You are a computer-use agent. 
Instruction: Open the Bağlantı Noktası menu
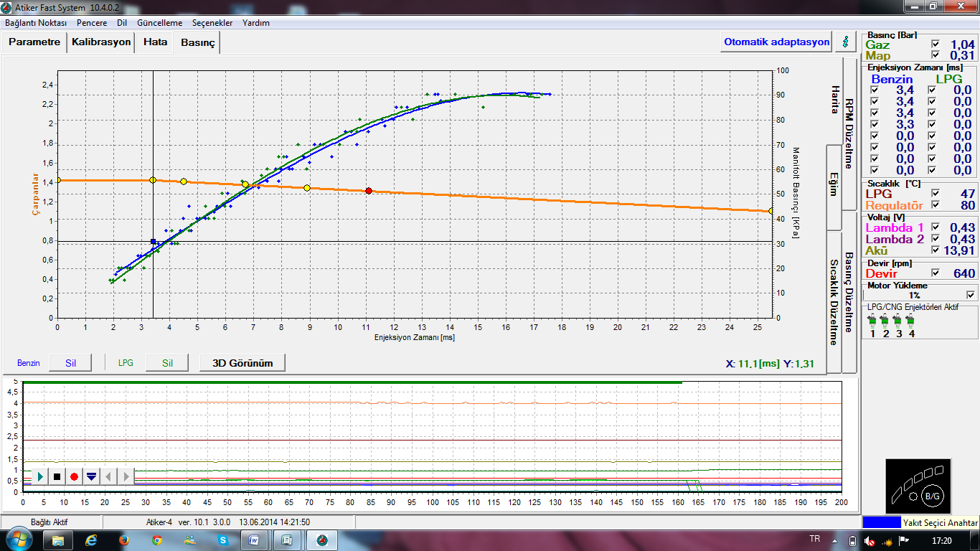click(x=36, y=23)
